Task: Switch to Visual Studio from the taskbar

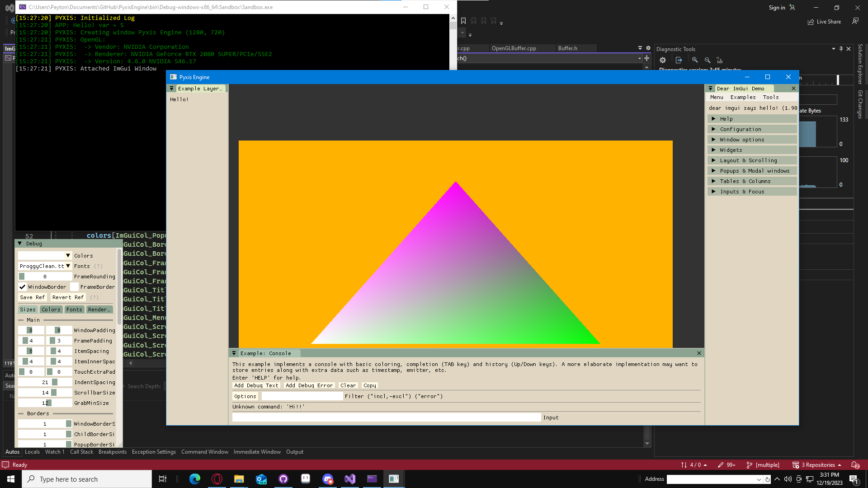Action: [350, 479]
